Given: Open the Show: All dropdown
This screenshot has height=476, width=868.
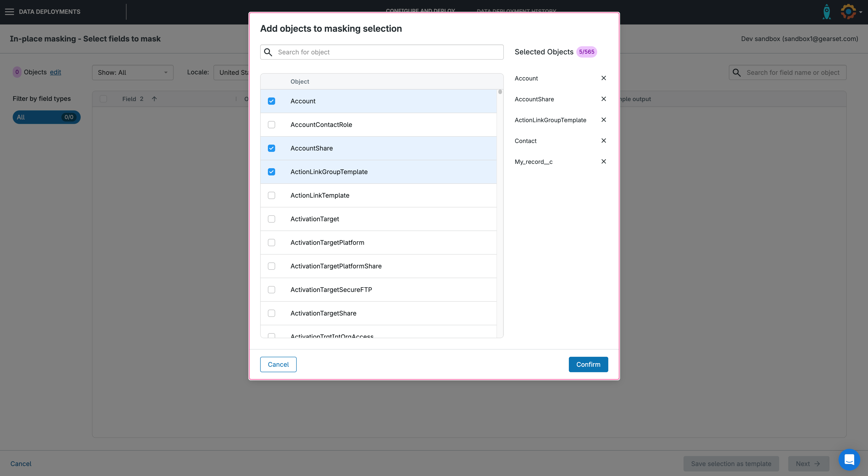Looking at the screenshot, I should (x=132, y=73).
